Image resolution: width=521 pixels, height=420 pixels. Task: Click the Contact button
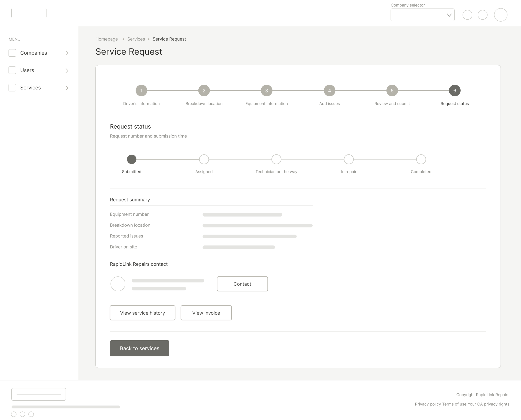click(242, 284)
